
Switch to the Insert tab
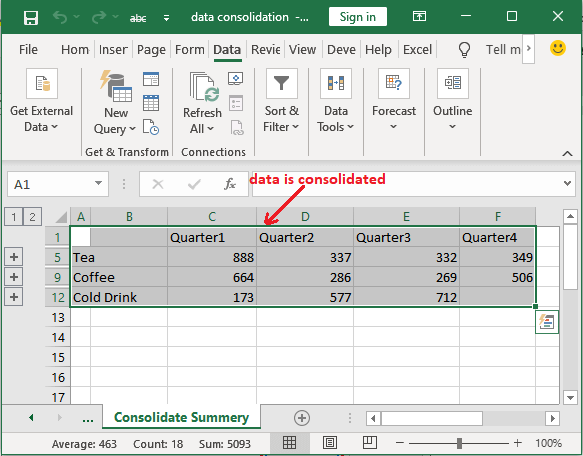coord(113,49)
